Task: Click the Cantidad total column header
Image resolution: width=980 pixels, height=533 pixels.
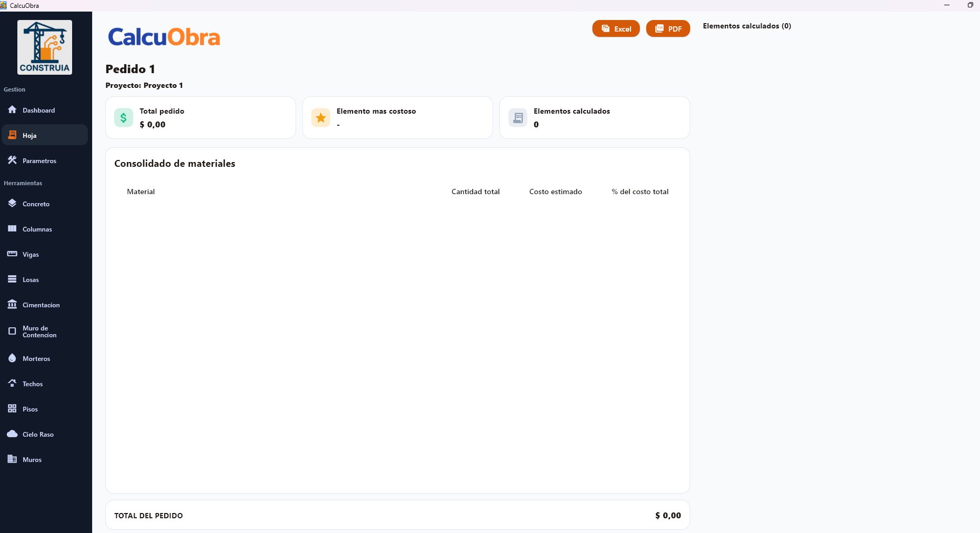Action: 475,192
